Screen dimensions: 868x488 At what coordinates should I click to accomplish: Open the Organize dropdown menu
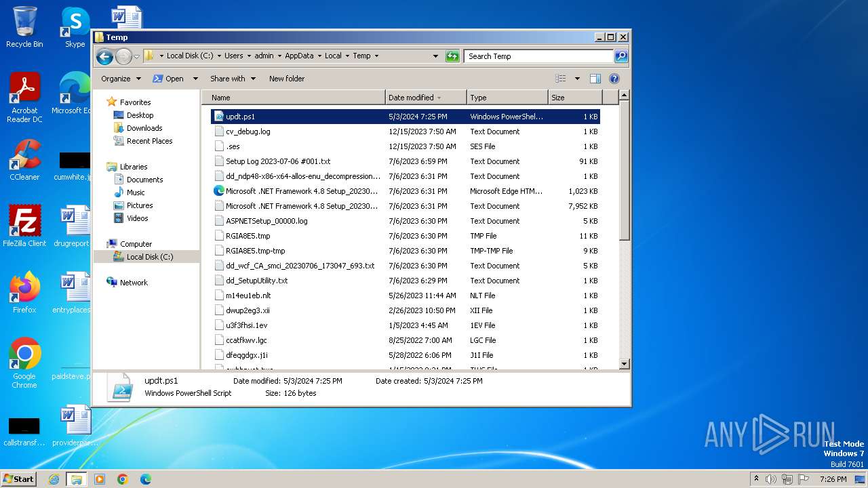[121, 79]
